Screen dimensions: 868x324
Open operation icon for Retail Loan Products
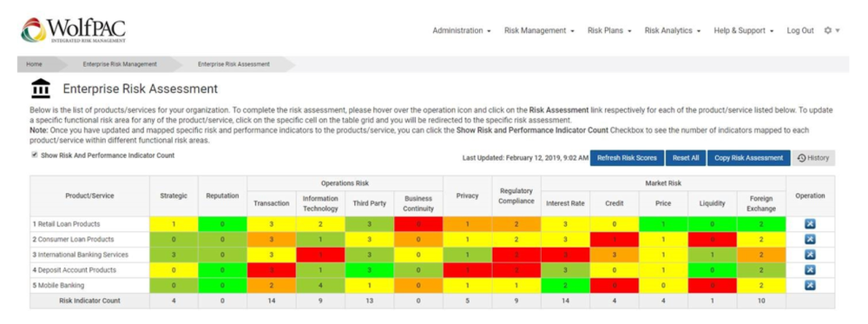point(809,224)
